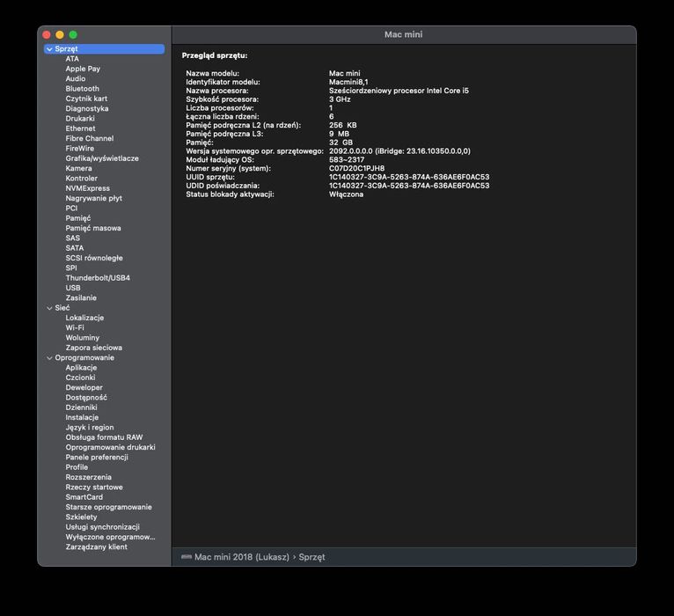This screenshot has width=674, height=616.
Task: Click Mac mini 2018 (Lukasz) path item
Action: pos(242,557)
